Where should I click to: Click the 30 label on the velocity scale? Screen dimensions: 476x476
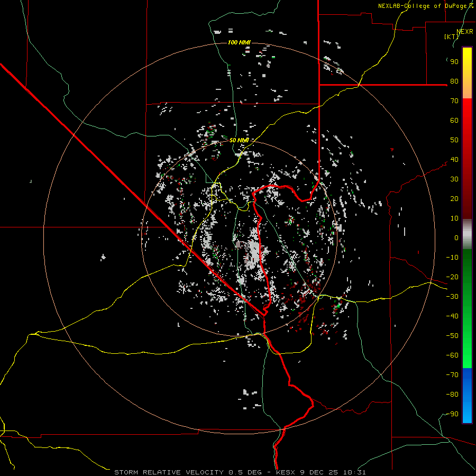pos(454,179)
